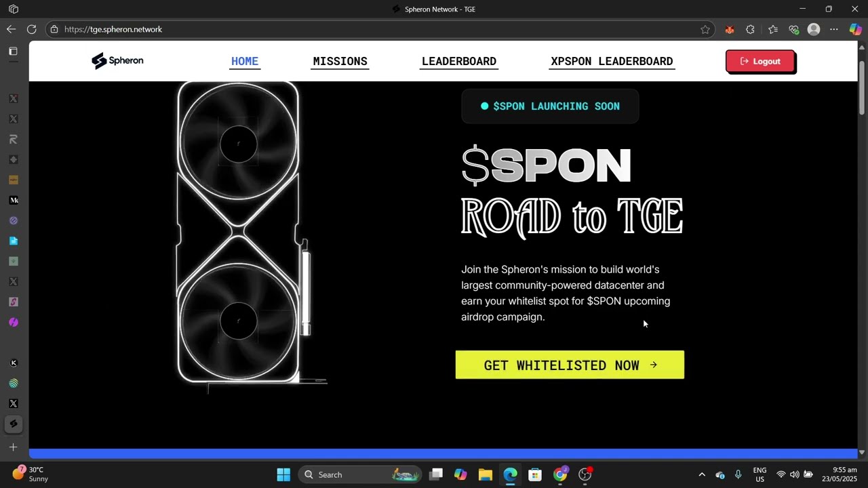Image resolution: width=868 pixels, height=488 pixels.
Task: Open a new tab with the plus icon
Action: pyautogui.click(x=13, y=447)
